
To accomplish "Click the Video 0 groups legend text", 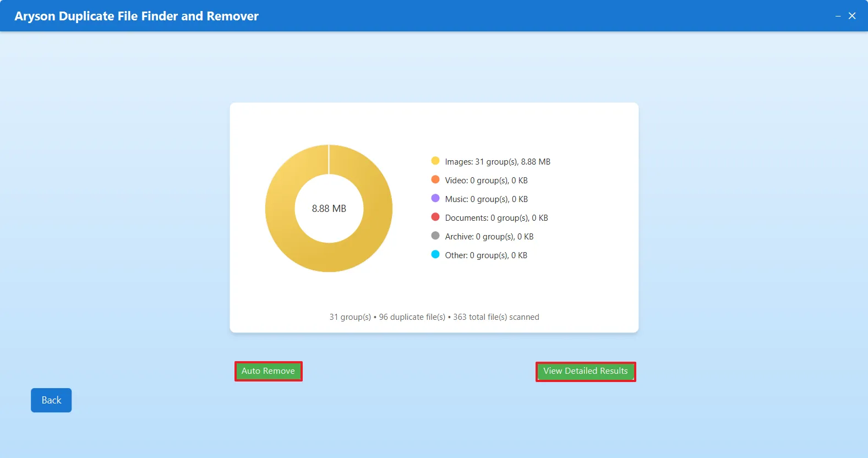I will point(486,181).
